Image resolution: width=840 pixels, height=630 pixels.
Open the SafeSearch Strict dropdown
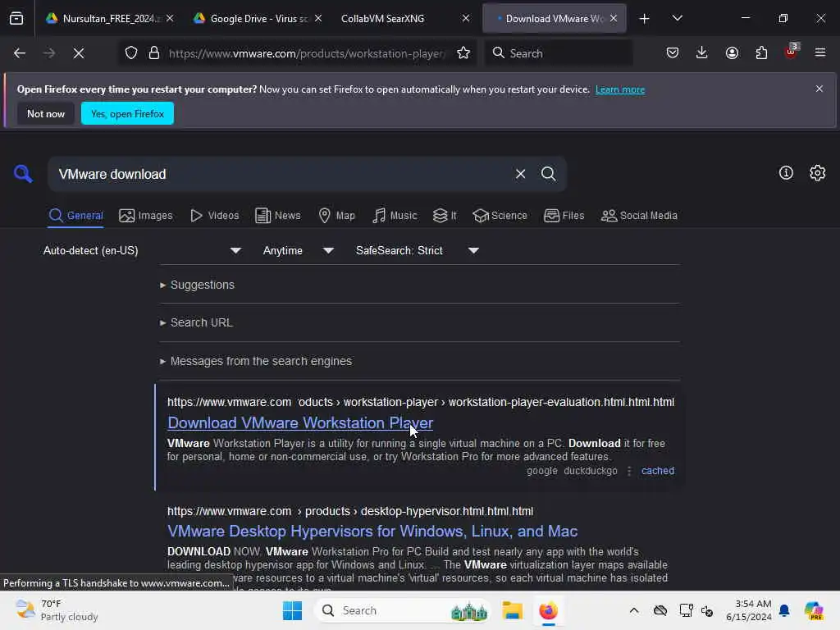coord(418,251)
